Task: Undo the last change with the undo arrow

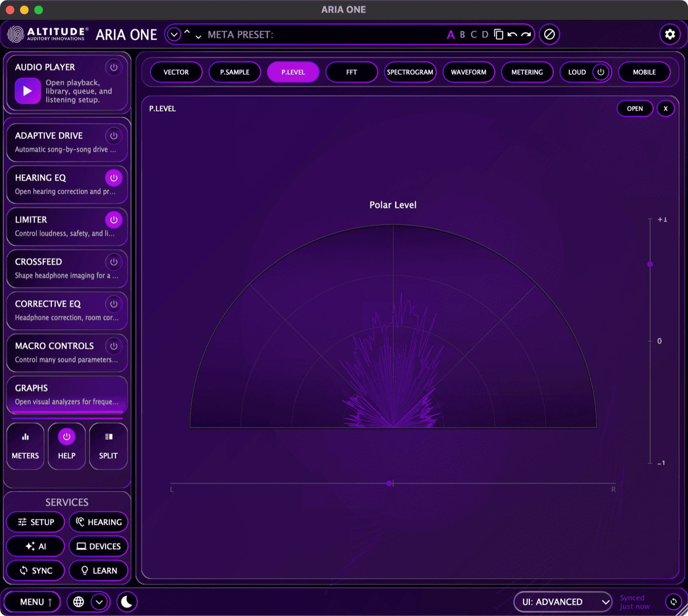Action: (512, 34)
